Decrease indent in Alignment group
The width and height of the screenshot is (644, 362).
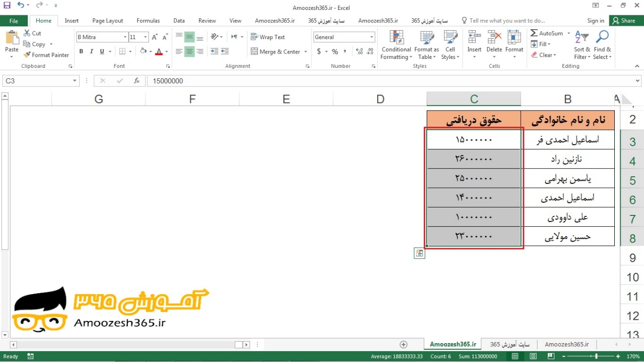pos(214,52)
